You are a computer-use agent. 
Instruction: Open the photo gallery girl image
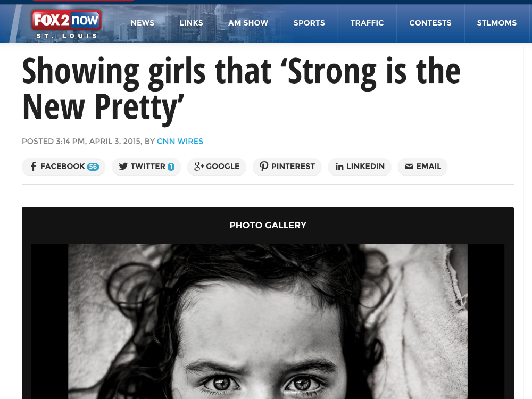[x=268, y=322]
